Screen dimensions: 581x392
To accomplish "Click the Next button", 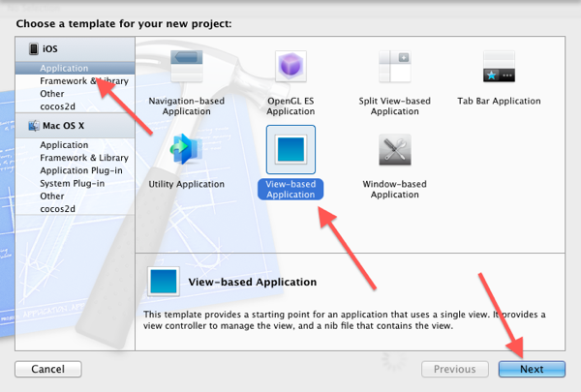I will (532, 369).
